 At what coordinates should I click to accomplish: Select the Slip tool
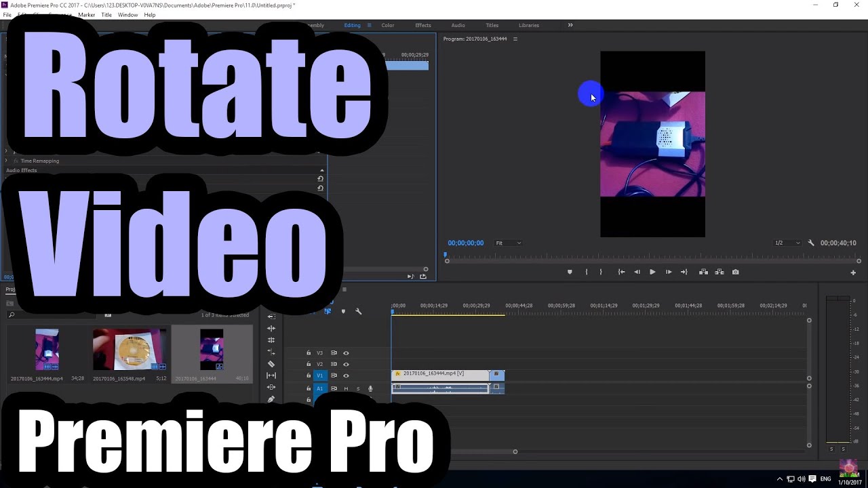tap(271, 375)
